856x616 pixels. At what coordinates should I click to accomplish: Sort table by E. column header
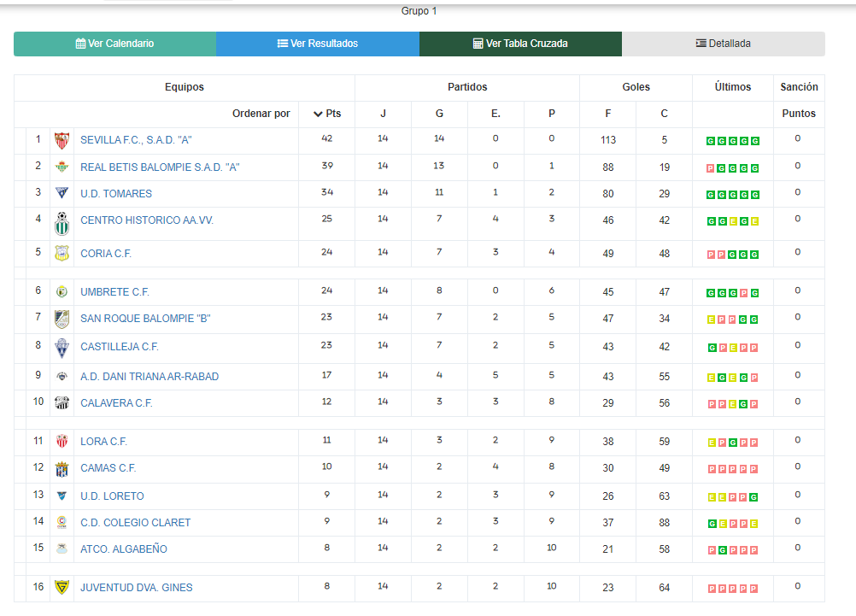[495, 114]
